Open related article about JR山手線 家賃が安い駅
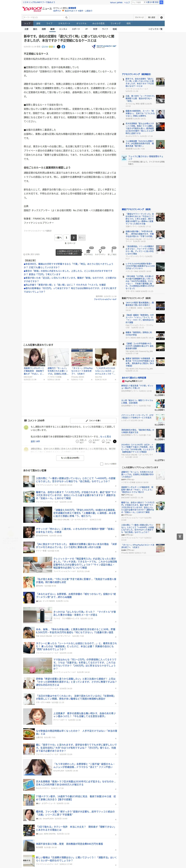 [x=64, y=285]
